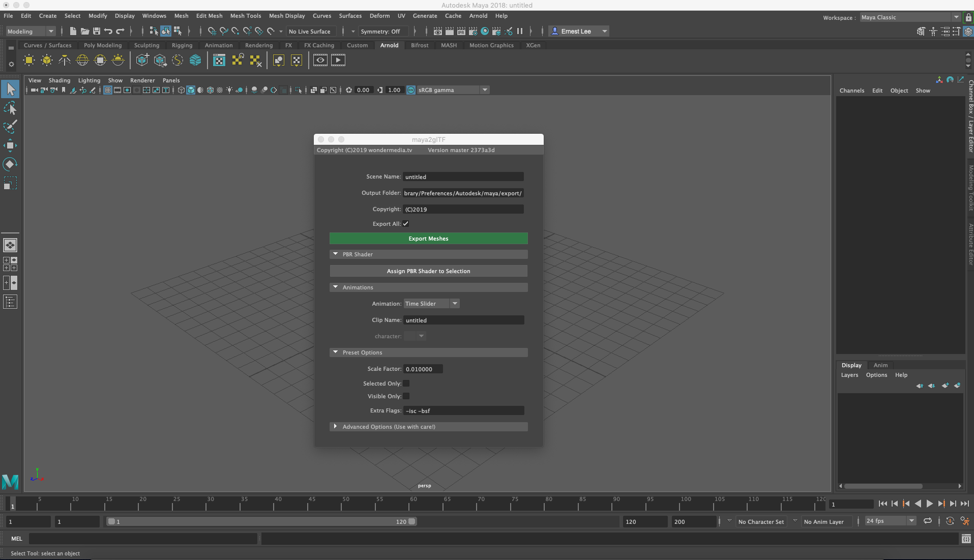Enable the Visible Only option

405,396
